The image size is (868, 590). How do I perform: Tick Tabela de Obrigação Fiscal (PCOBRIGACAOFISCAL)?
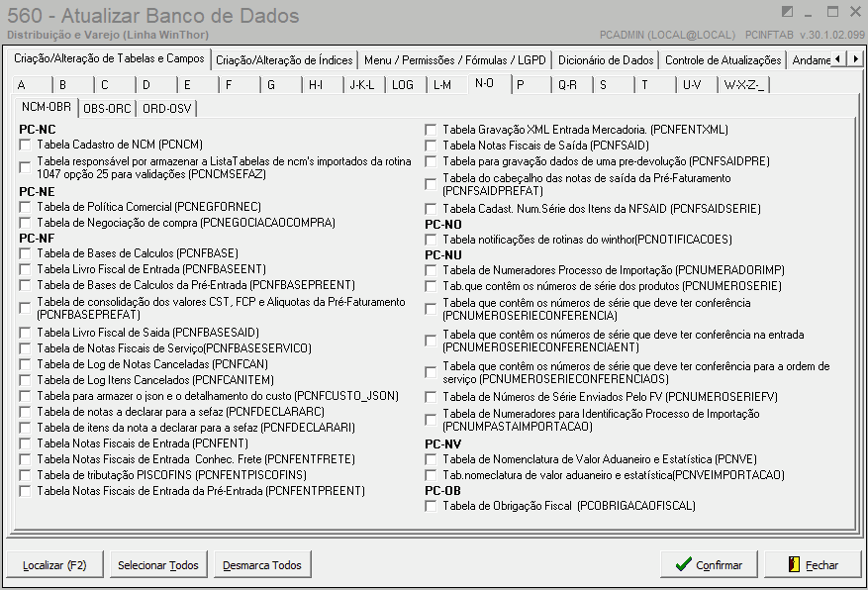(x=431, y=506)
